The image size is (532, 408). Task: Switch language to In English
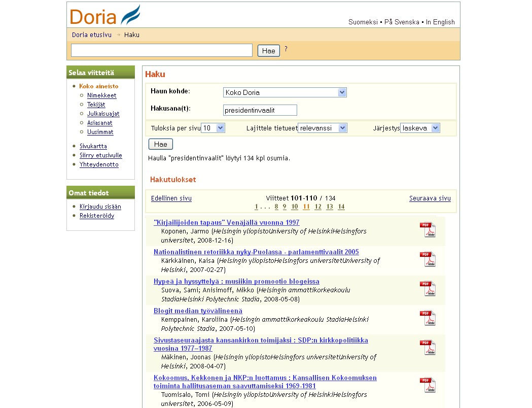coord(440,22)
